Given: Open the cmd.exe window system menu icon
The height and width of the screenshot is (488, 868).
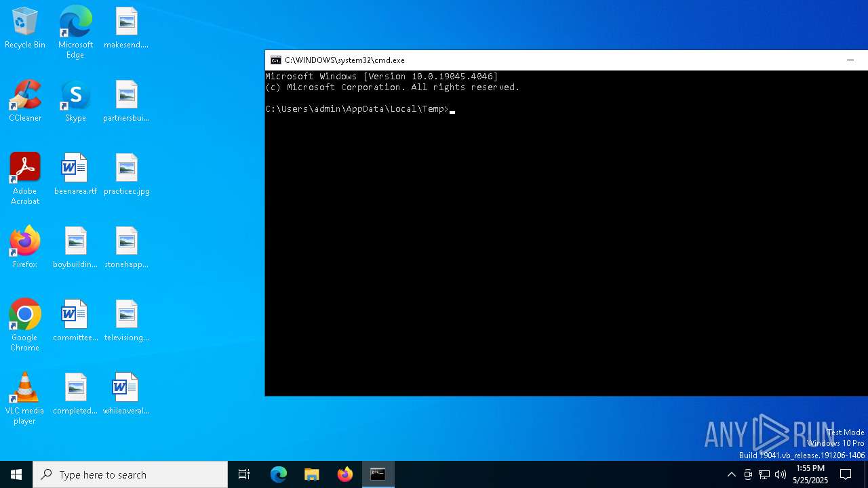Looking at the screenshot, I should point(275,60).
